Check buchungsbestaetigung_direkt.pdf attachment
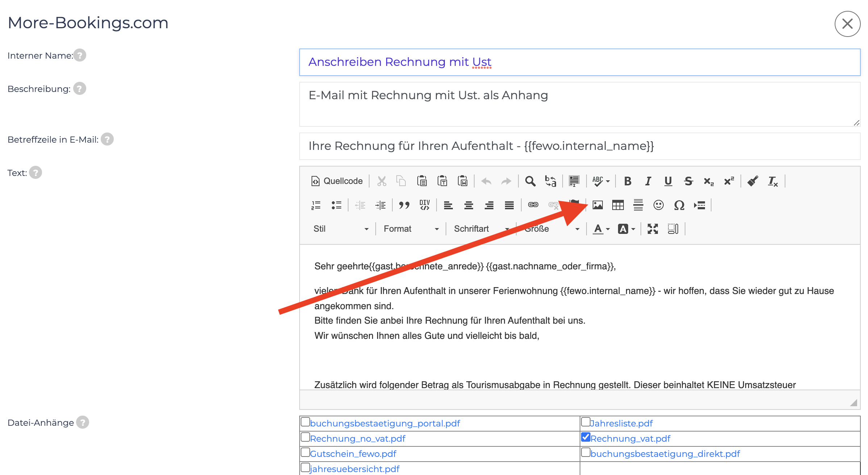868x475 pixels. (586, 453)
